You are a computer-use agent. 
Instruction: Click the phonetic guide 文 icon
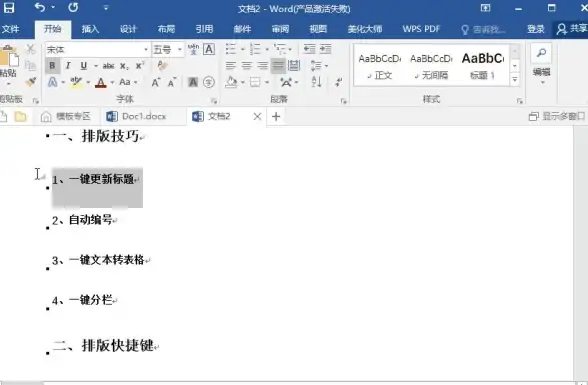coord(193,49)
